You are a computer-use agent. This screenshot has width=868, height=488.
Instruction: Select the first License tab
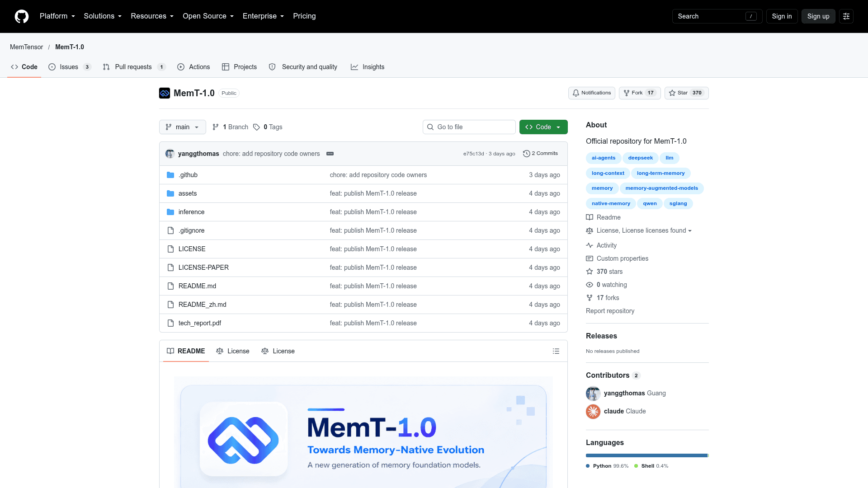[x=233, y=351]
